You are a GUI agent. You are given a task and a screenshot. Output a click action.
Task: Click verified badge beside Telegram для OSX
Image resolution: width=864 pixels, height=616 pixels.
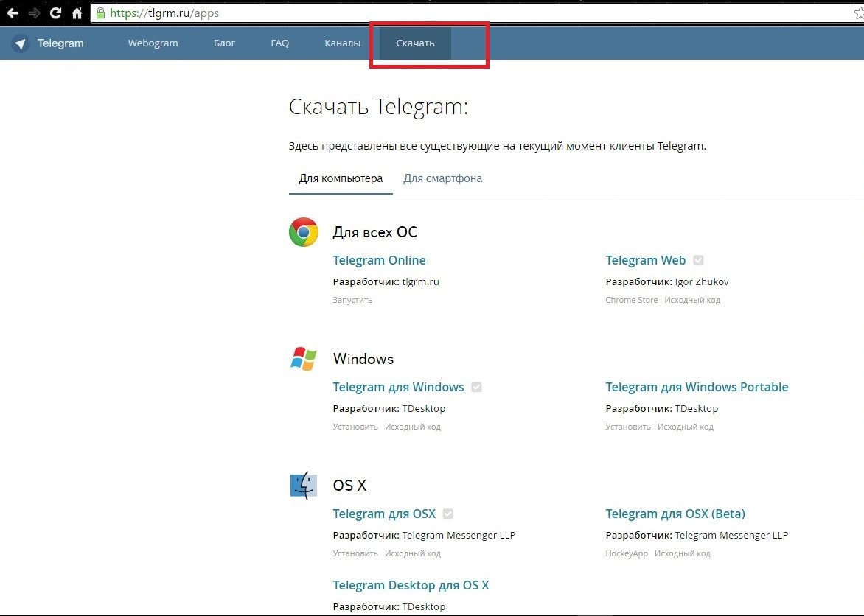(x=448, y=514)
